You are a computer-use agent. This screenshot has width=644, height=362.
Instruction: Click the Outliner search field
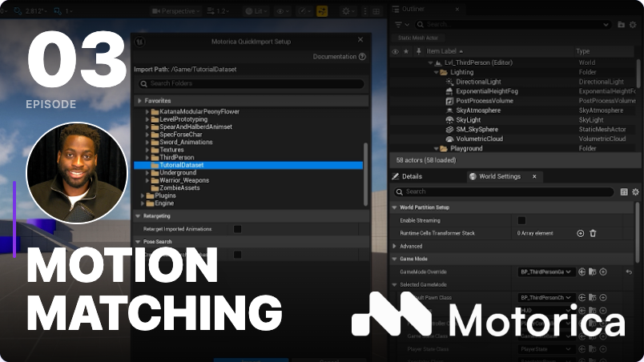click(513, 25)
